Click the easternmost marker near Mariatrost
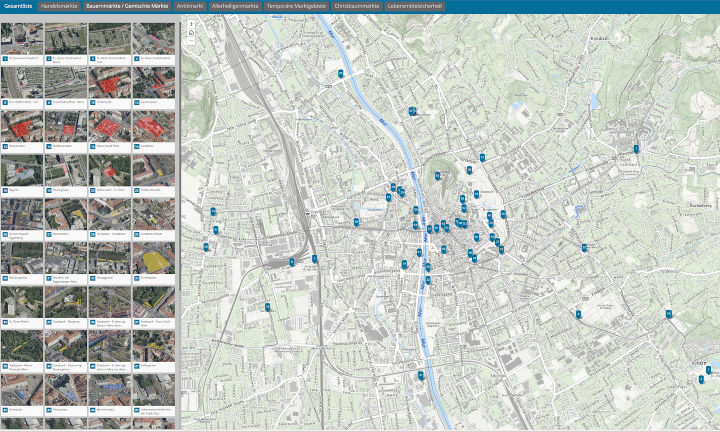720x432 pixels. tap(636, 149)
